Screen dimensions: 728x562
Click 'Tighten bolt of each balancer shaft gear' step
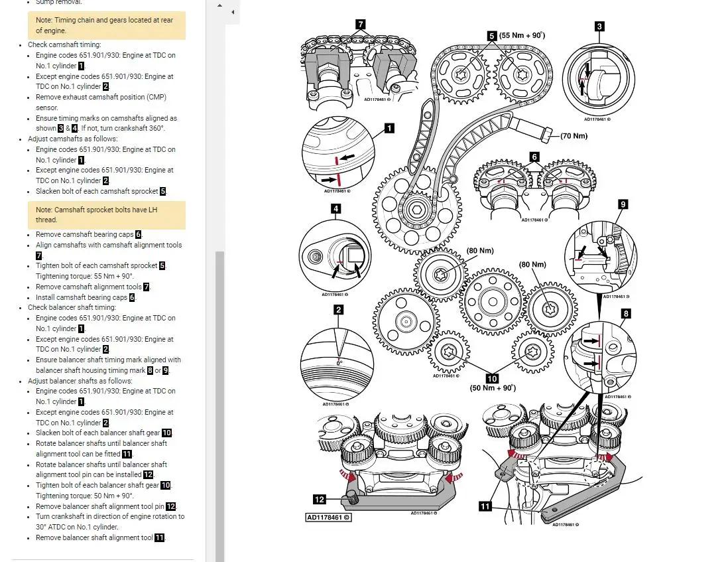click(104, 486)
